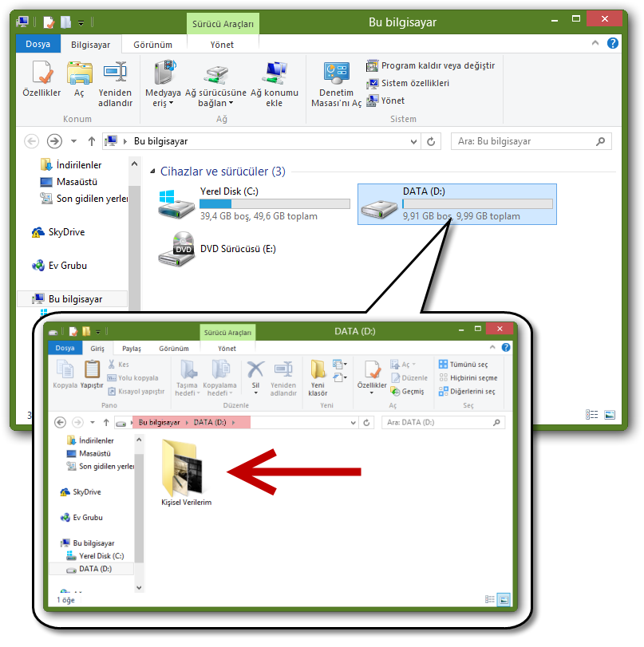Open SkyDrive in Bu bilgisayar sidebar
The height and width of the screenshot is (647, 644).
tap(58, 232)
